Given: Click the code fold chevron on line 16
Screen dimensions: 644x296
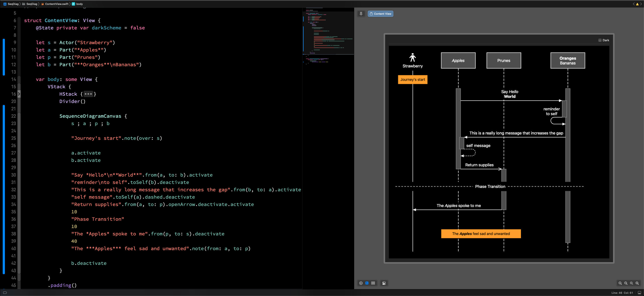Looking at the screenshot, I should tap(19, 94).
